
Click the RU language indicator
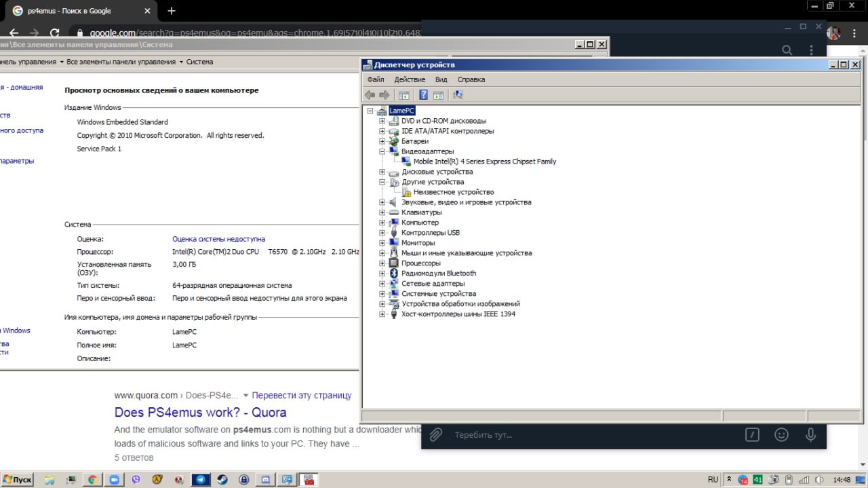click(713, 480)
